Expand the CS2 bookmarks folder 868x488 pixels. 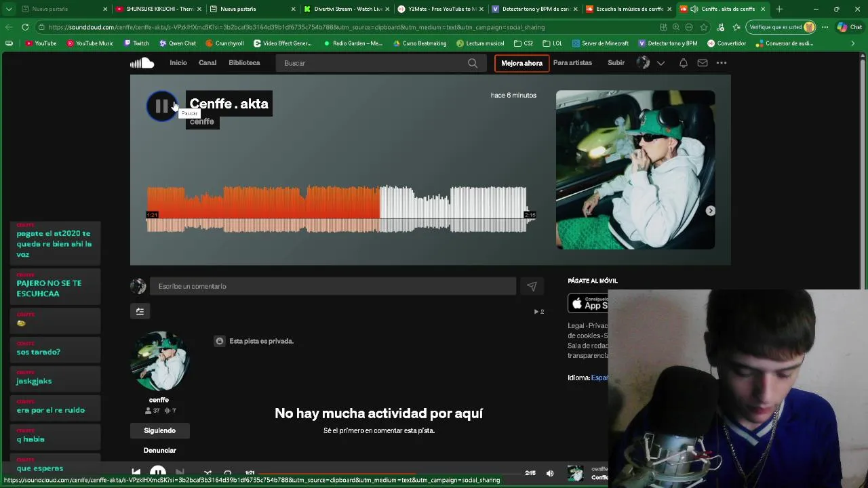click(524, 43)
